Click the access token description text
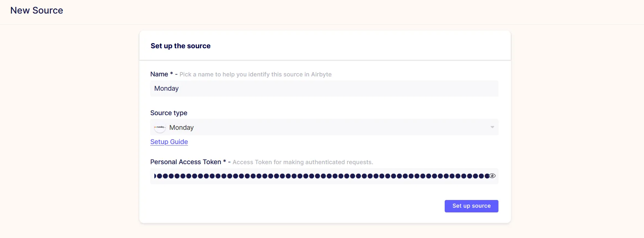Viewport: 644px width, 238px height. tap(303, 162)
